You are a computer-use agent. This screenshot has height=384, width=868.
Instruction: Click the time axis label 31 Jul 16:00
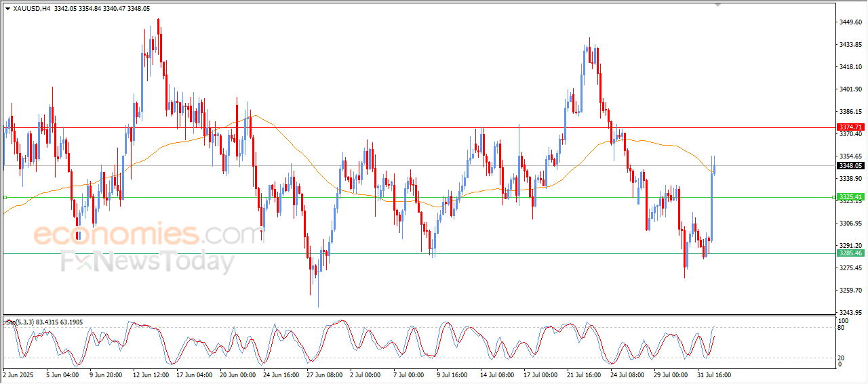click(715, 374)
